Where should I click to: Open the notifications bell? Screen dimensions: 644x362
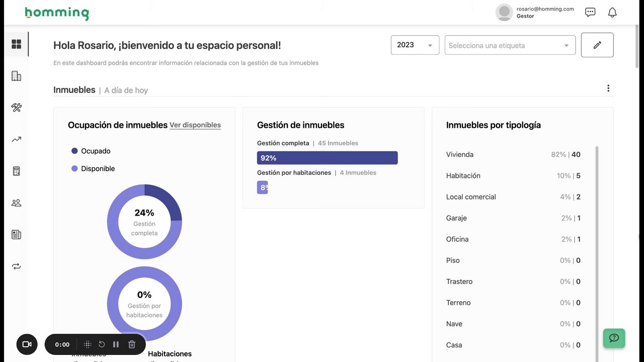[612, 13]
